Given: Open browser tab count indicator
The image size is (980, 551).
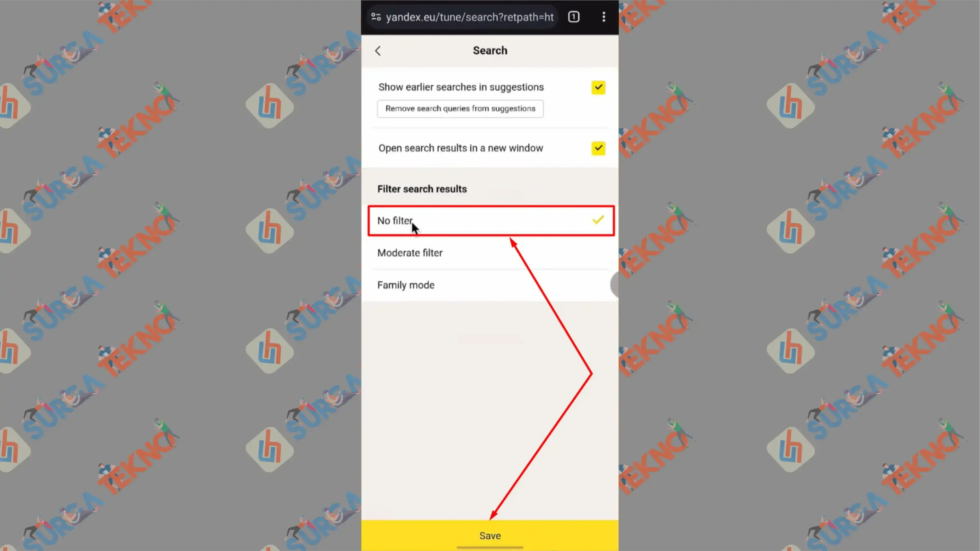Looking at the screenshot, I should (574, 16).
